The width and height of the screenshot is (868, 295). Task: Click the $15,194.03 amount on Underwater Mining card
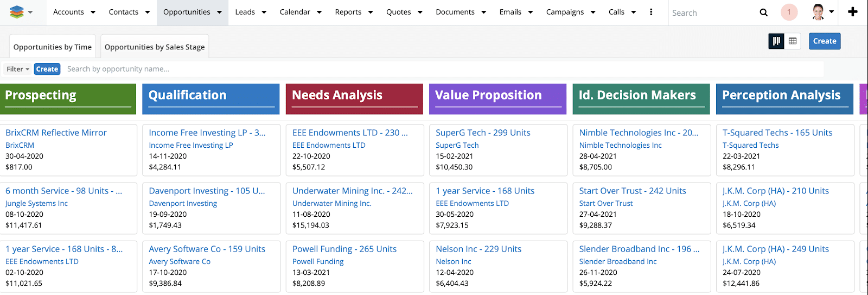pos(310,225)
